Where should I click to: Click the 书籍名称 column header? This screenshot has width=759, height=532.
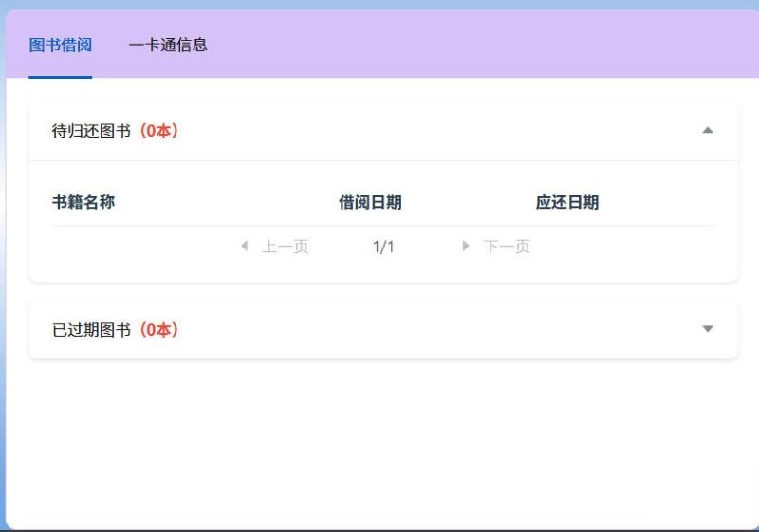pos(83,202)
